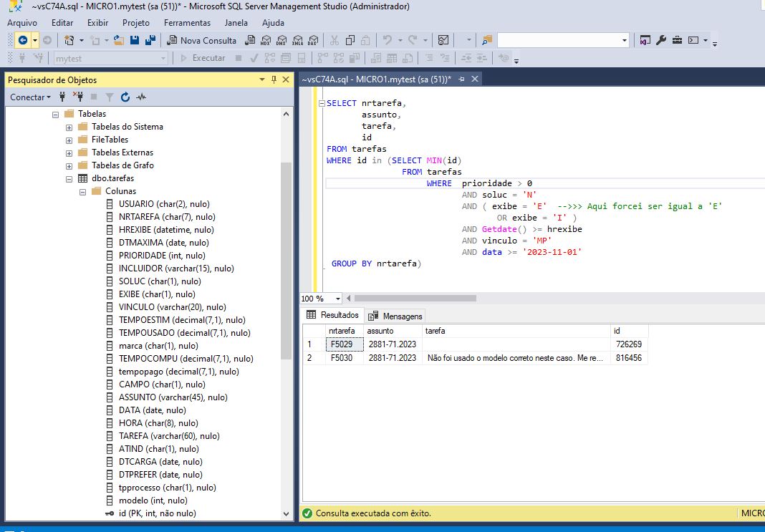Pin the Pesquisador de Objetos panel

274,79
